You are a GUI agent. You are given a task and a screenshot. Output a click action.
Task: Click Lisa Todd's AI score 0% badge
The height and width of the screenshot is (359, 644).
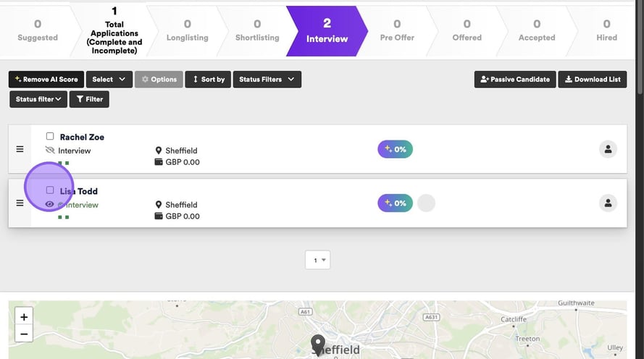pos(395,203)
